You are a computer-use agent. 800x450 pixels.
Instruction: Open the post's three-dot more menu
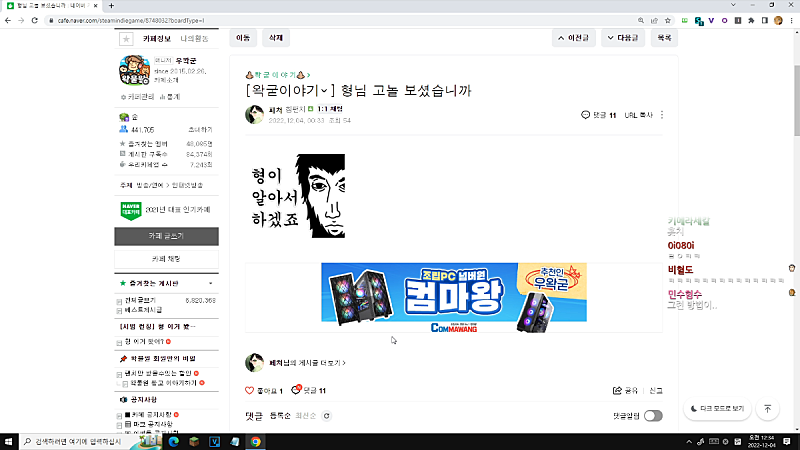(662, 115)
